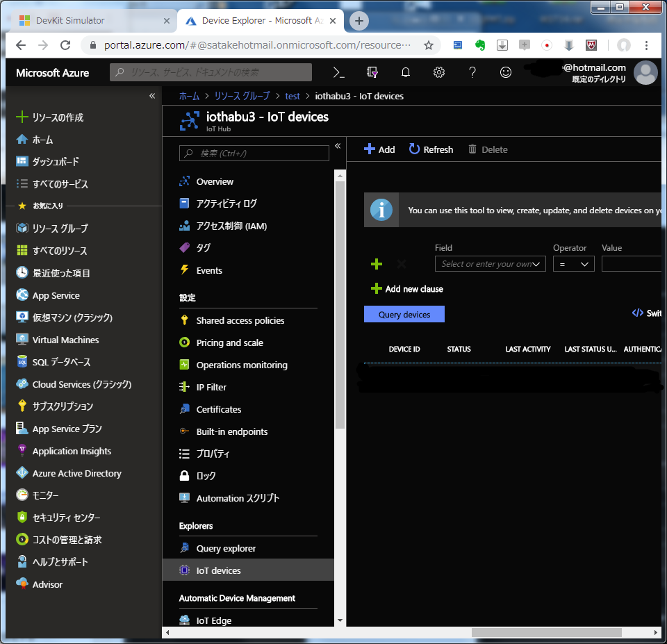Open directory and subscription filter icon
The width and height of the screenshot is (667, 644).
click(x=372, y=72)
